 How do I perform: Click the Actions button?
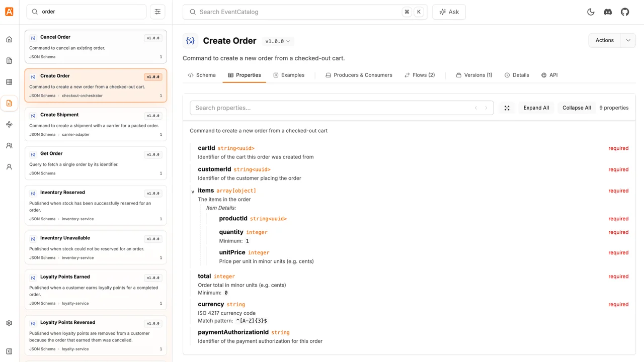tap(605, 41)
